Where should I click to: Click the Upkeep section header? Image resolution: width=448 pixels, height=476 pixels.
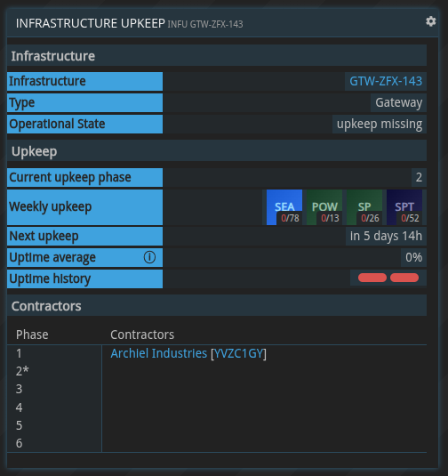click(217, 151)
